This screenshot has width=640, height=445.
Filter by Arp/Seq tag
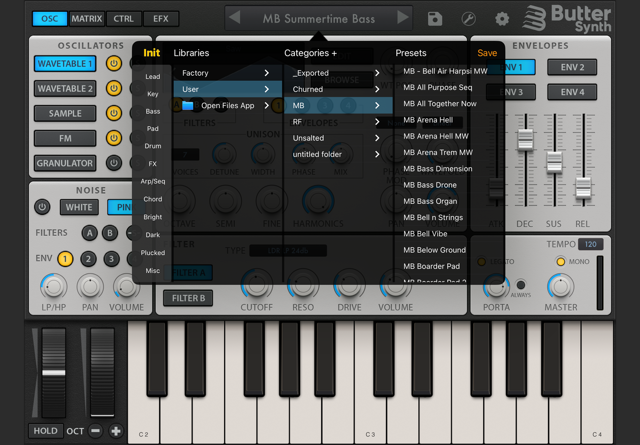(x=153, y=181)
